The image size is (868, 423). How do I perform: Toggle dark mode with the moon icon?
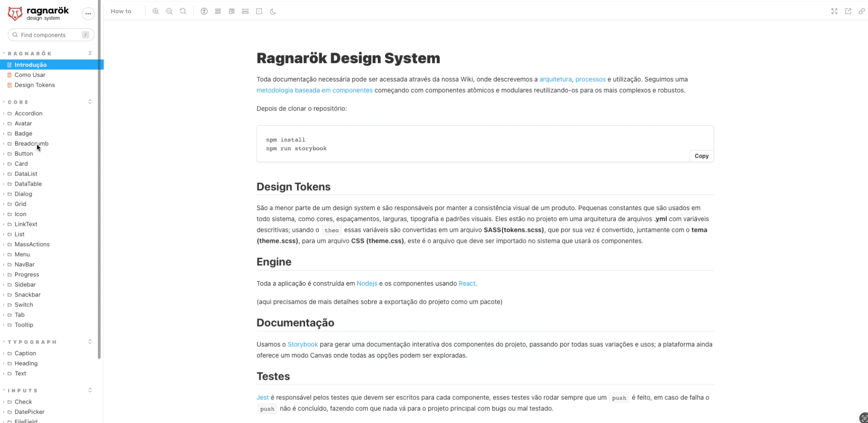pyautogui.click(x=273, y=12)
